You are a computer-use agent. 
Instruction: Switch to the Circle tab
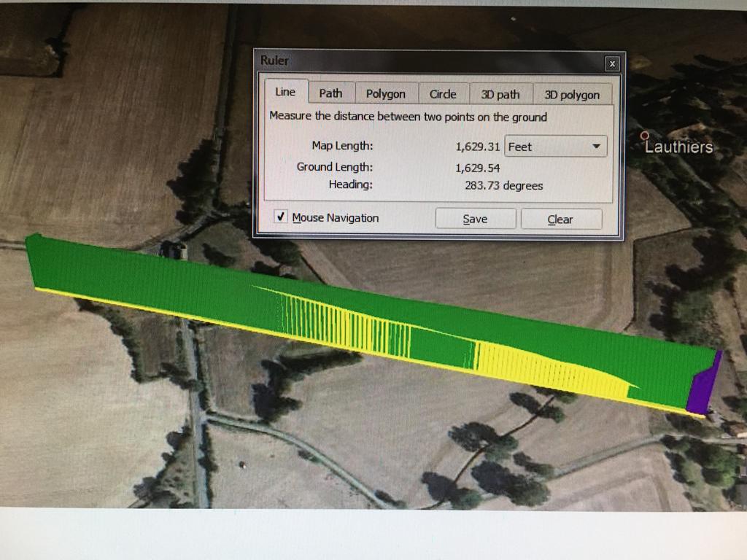coord(443,94)
